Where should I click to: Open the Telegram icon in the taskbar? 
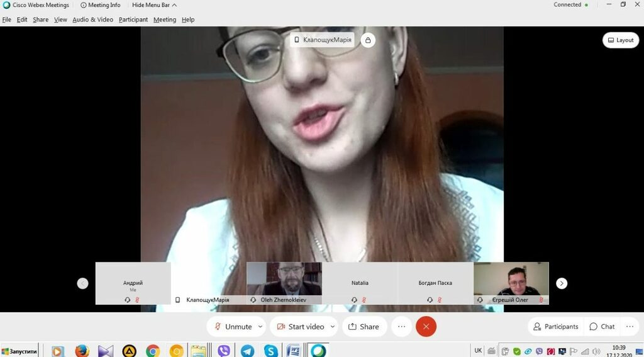(x=247, y=351)
